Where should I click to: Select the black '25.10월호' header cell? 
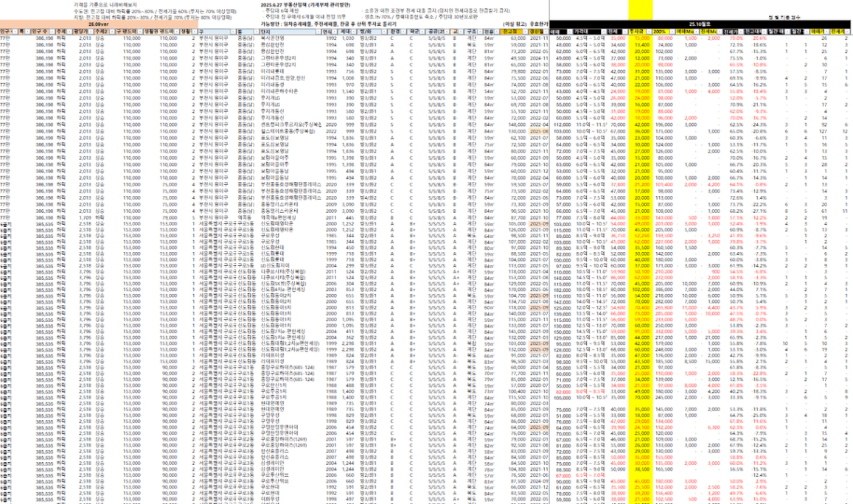tap(700, 24)
